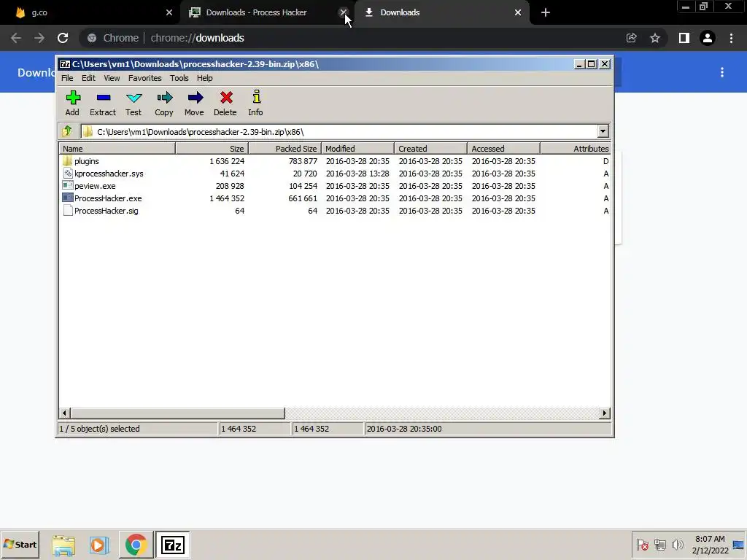Select the plugins folder icon
The height and width of the screenshot is (560, 747).
[68, 161]
